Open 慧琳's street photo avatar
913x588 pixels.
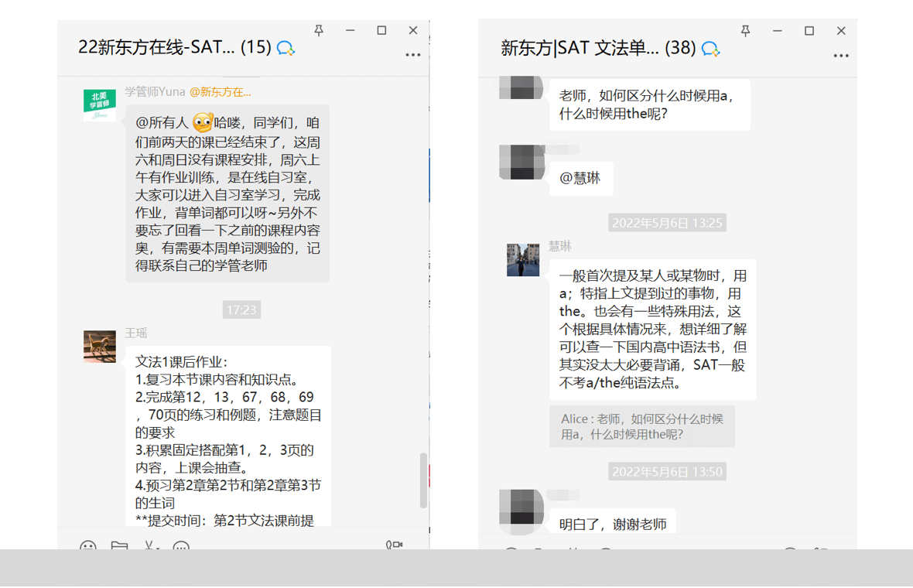[523, 260]
